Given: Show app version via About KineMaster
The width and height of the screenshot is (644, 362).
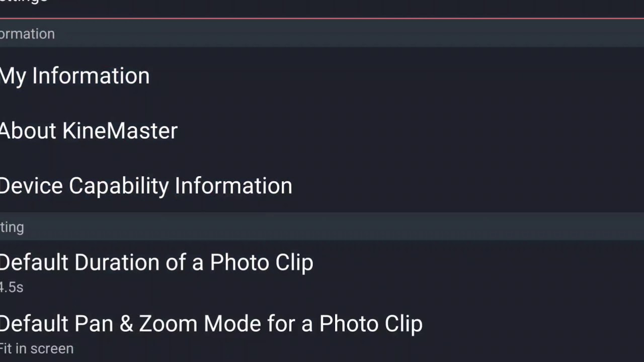Looking at the screenshot, I should [x=322, y=131].
